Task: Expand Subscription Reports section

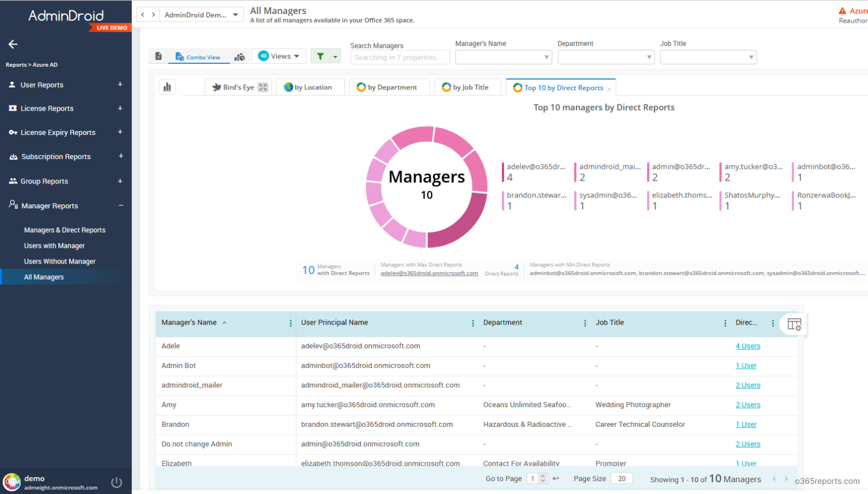Action: click(x=120, y=156)
